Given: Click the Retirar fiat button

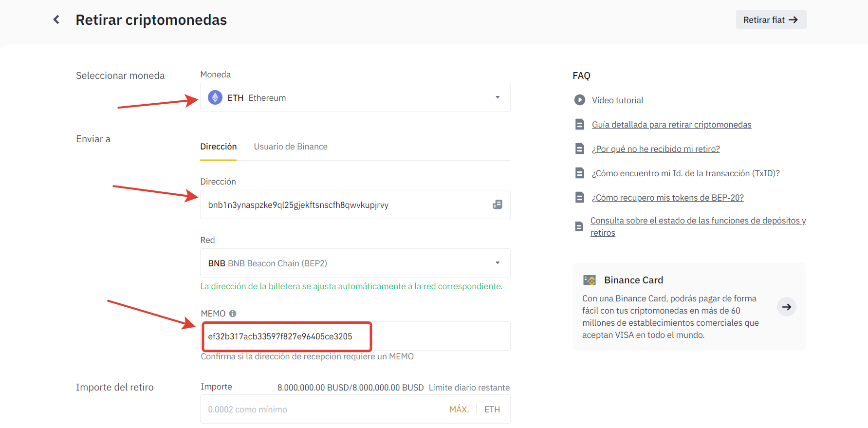Looking at the screenshot, I should (x=771, y=19).
